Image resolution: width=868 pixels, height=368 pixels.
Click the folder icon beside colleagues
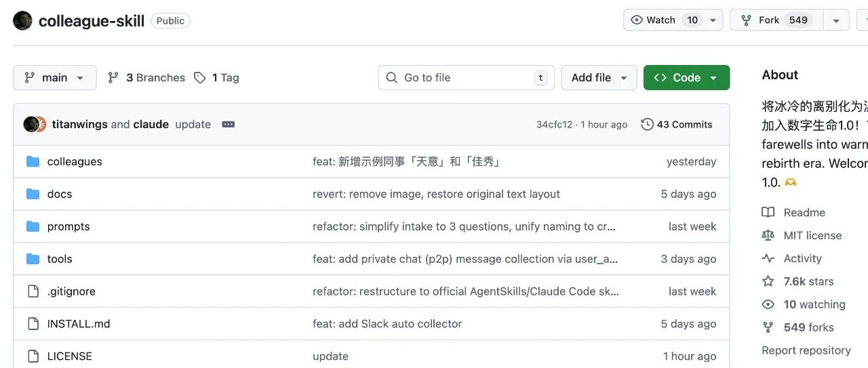coord(33,161)
